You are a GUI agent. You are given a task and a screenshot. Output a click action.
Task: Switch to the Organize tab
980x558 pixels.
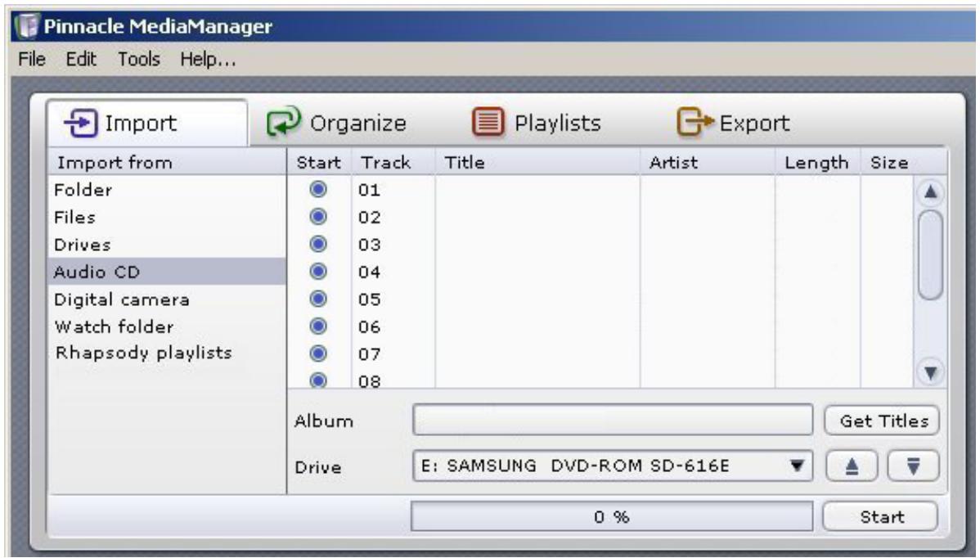click(337, 123)
